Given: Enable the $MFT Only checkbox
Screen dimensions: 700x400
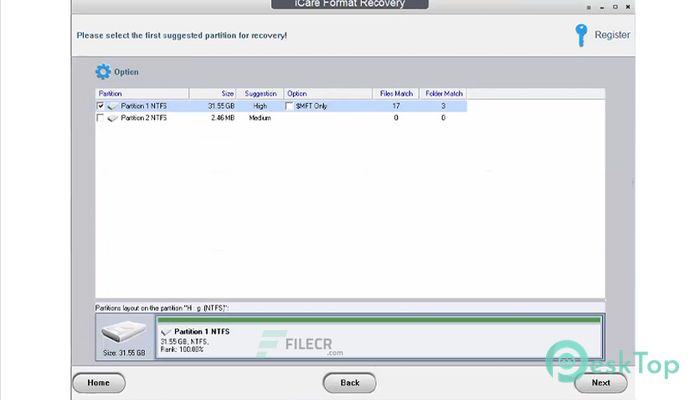Looking at the screenshot, I should pos(289,106).
